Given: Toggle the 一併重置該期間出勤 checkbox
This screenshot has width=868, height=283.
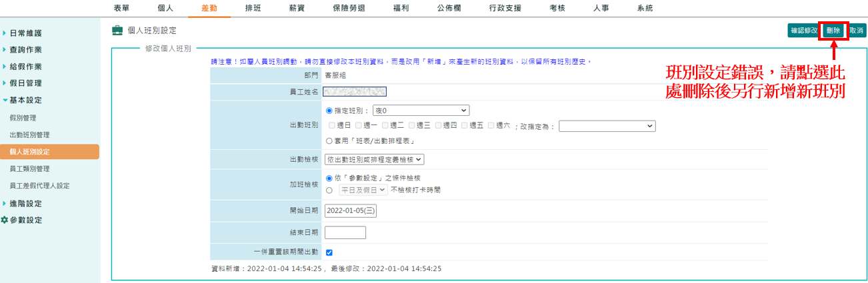Looking at the screenshot, I should tap(329, 252).
